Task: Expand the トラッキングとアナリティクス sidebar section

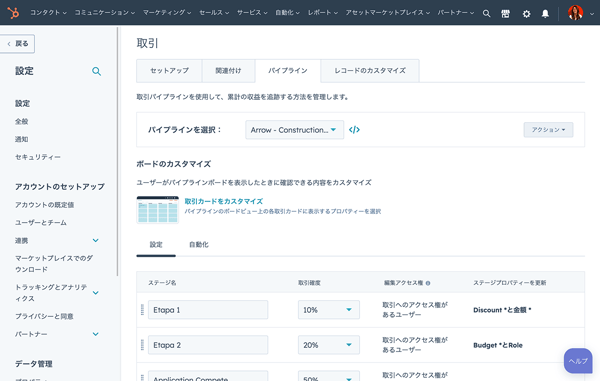Action: [96, 293]
